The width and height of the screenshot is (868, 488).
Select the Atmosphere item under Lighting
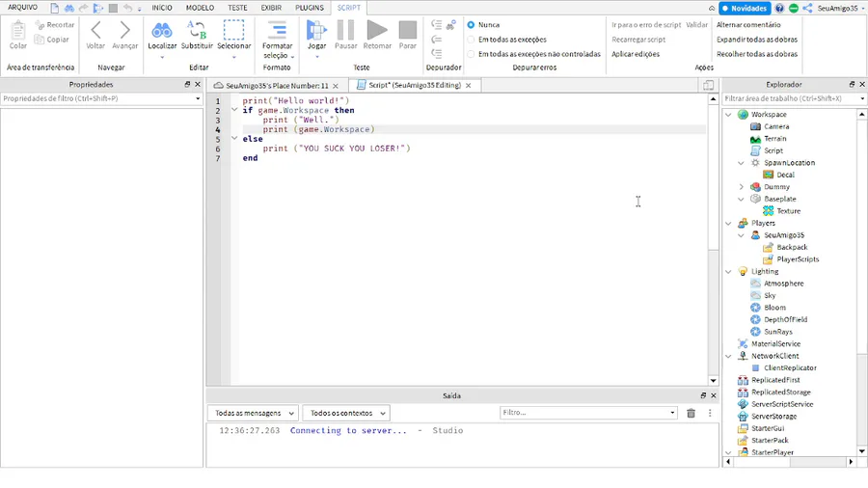point(777,284)
